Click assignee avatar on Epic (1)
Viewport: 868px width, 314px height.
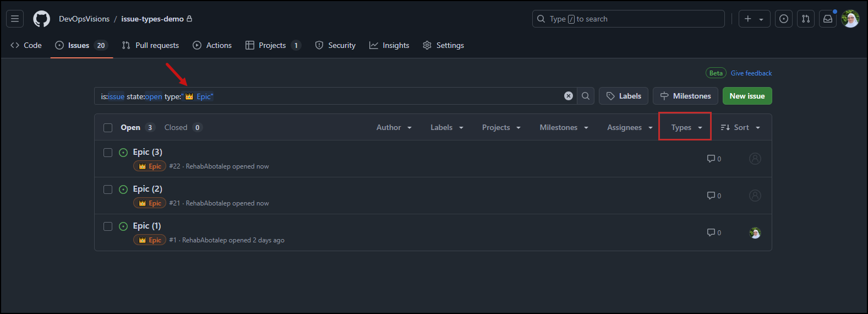point(755,232)
